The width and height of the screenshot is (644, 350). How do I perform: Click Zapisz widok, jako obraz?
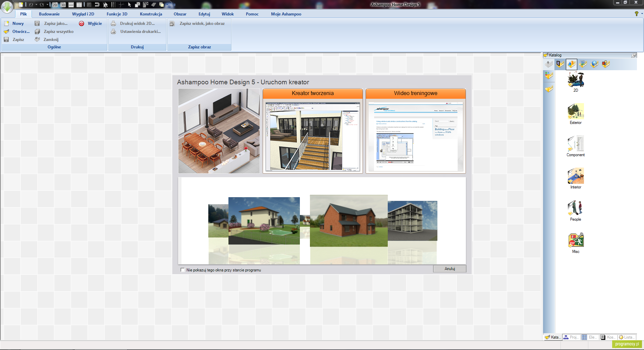pos(197,24)
